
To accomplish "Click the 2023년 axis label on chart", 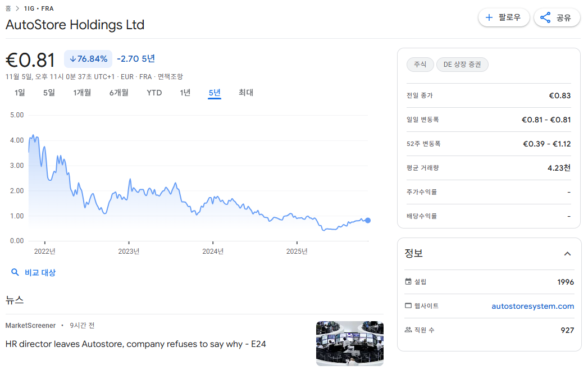I will tap(129, 251).
